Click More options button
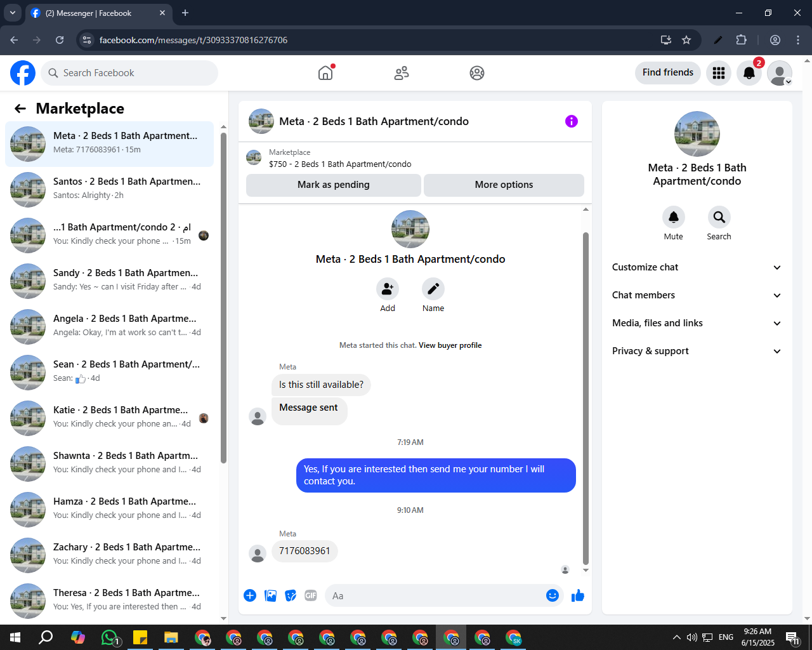This screenshot has width=812, height=650. coord(504,185)
